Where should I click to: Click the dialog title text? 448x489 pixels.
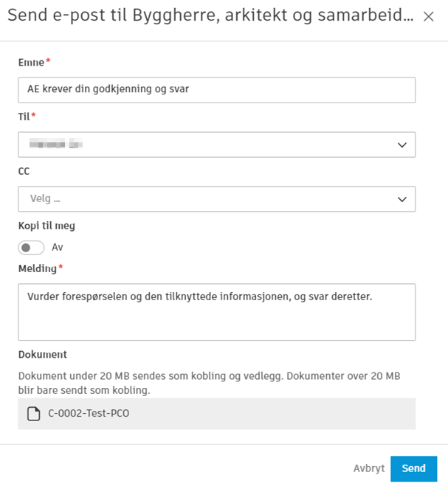tap(210, 15)
